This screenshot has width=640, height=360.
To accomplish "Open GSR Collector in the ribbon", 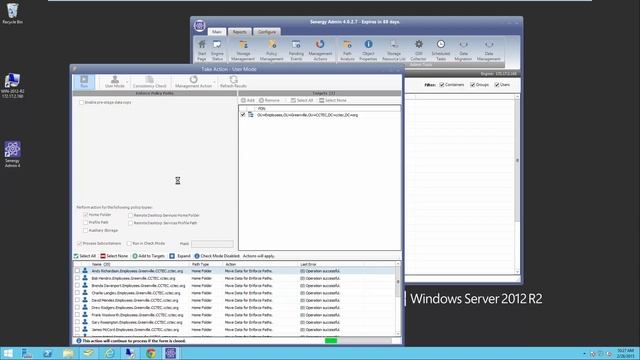I will tap(418, 51).
